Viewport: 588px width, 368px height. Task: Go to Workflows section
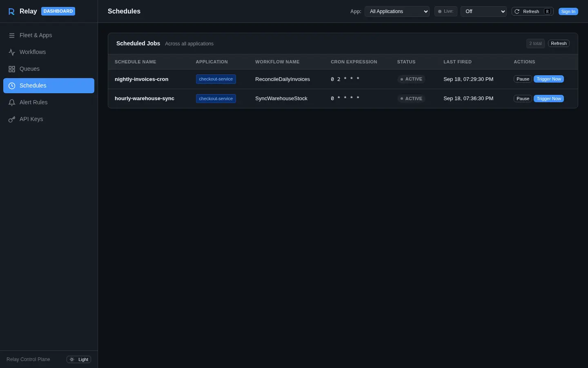[49, 52]
